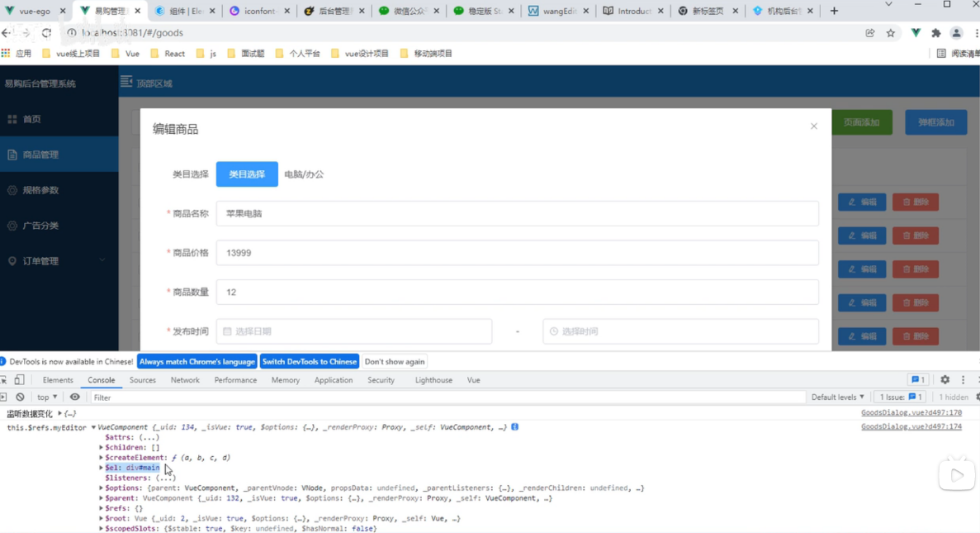Open the top JavaScript context dropdown
The height and width of the screenshot is (533, 980).
47,397
